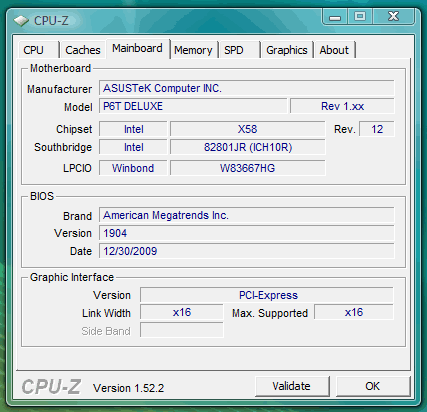Click the BIOS Brand label

(77, 216)
